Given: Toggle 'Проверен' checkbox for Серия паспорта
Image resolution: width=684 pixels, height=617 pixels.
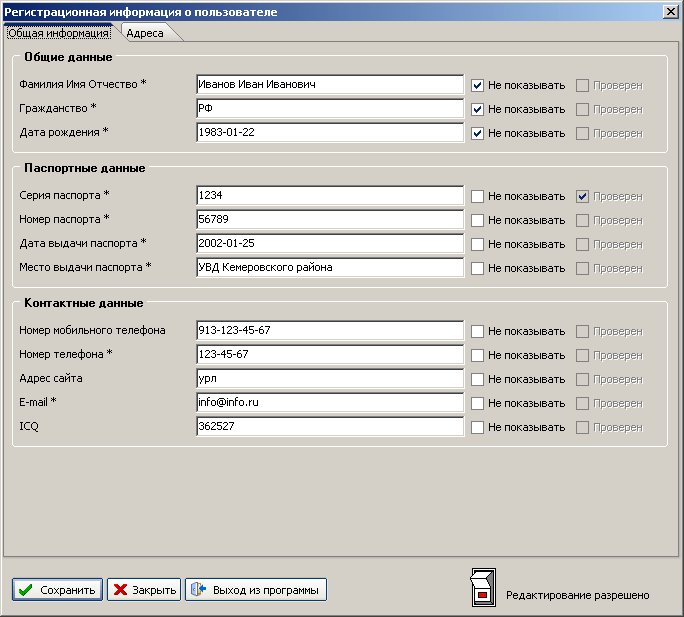Looking at the screenshot, I should point(582,196).
